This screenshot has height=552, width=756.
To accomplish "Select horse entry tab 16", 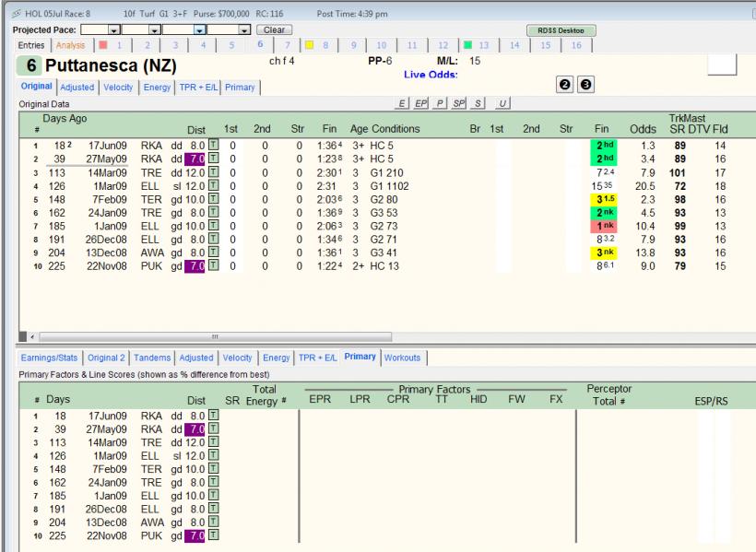I will click(576, 45).
